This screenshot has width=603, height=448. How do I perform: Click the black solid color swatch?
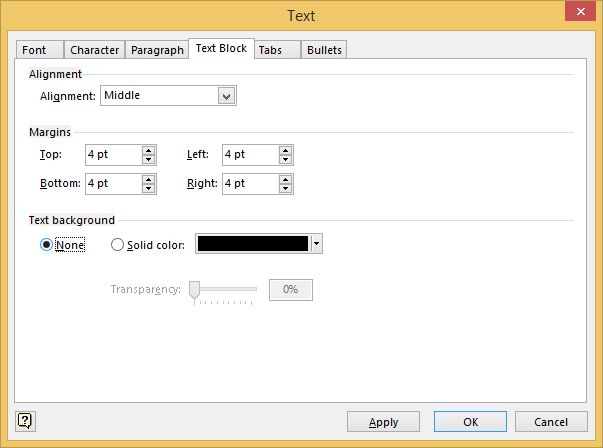pyautogui.click(x=253, y=244)
